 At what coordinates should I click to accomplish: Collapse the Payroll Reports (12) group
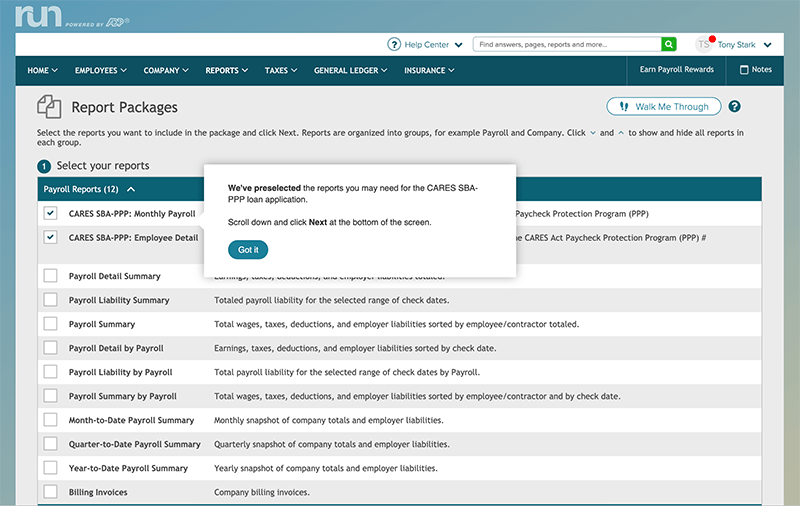tap(131, 189)
